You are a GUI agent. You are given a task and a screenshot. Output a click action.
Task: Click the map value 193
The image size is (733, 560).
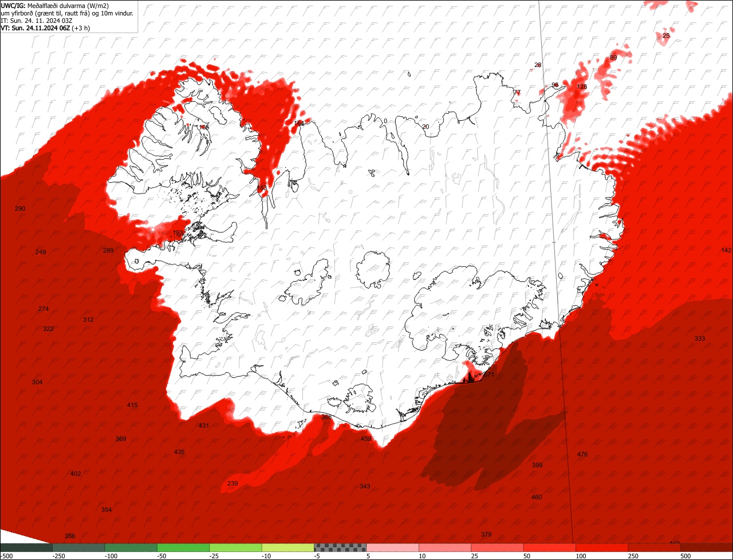tap(178, 232)
